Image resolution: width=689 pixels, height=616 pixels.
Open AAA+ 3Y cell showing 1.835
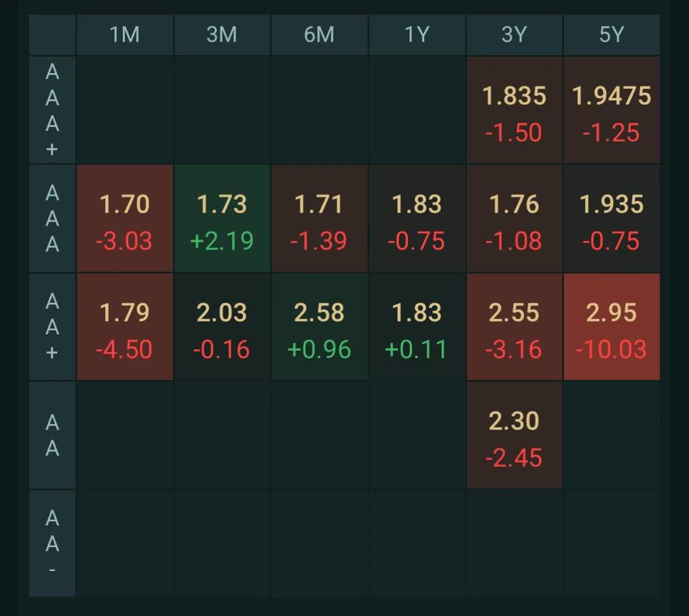pyautogui.click(x=514, y=110)
